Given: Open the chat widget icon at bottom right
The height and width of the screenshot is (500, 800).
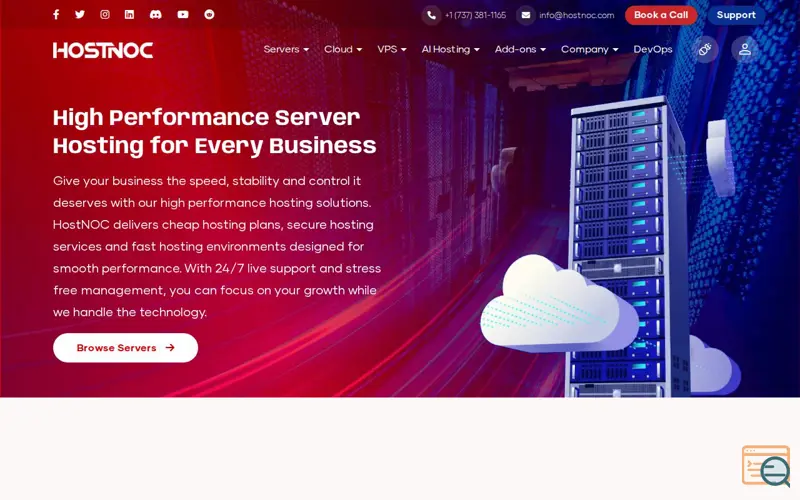Looking at the screenshot, I should tap(766, 466).
